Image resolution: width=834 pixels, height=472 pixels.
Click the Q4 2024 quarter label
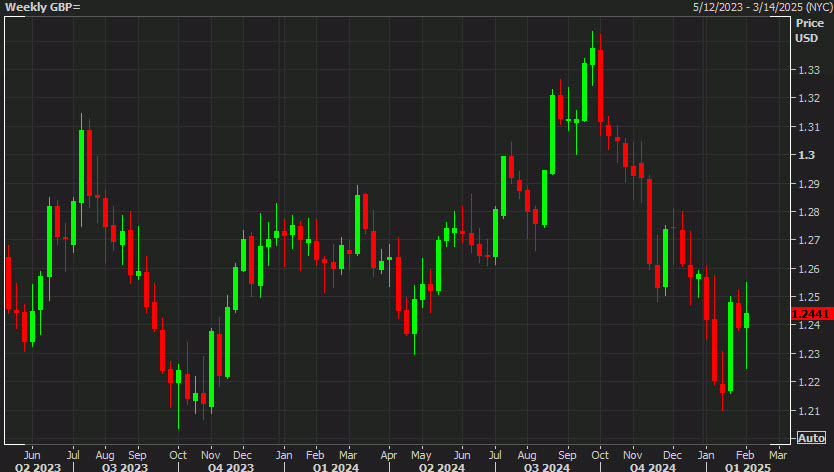click(653, 467)
